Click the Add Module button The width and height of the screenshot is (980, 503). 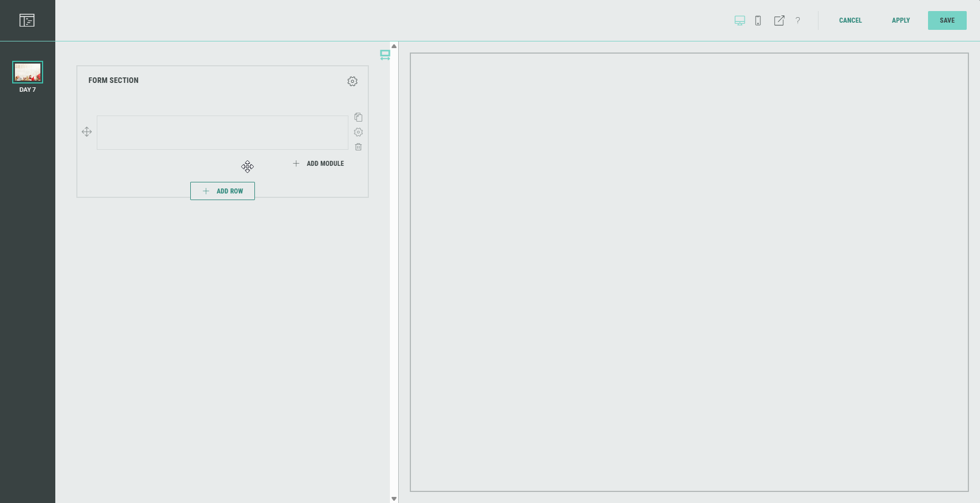319,164
